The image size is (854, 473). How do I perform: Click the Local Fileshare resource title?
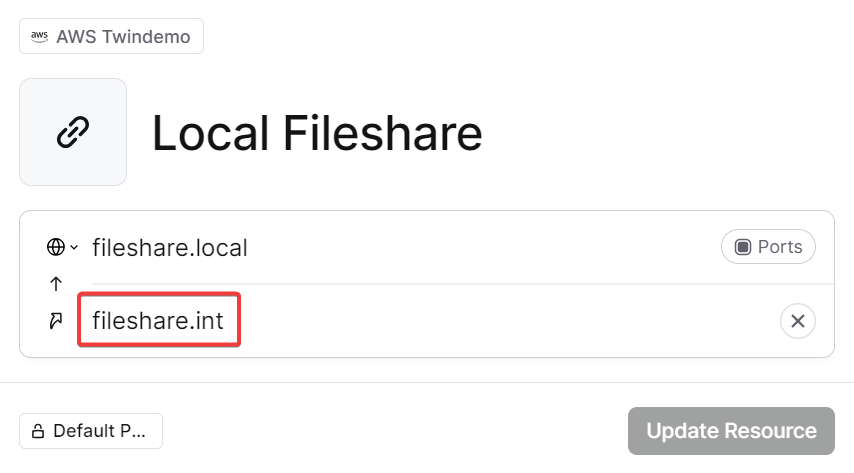(317, 133)
